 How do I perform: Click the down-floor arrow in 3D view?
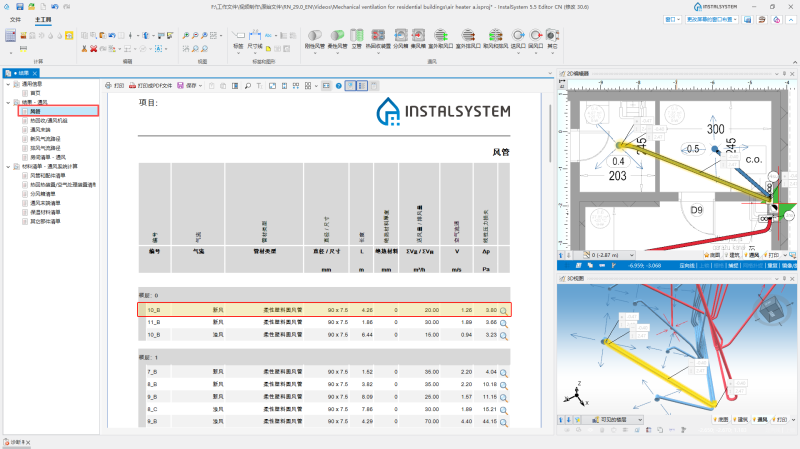568,419
